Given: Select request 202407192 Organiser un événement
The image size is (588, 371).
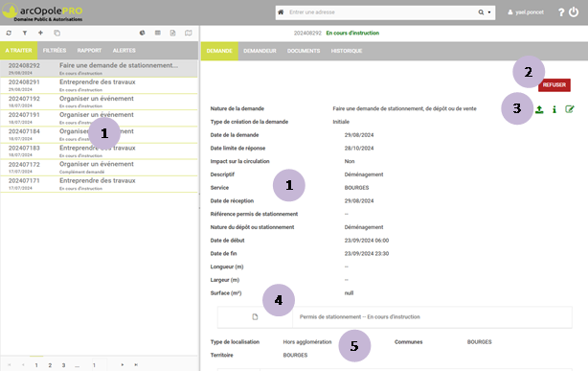Looking at the screenshot, I should pos(99,102).
